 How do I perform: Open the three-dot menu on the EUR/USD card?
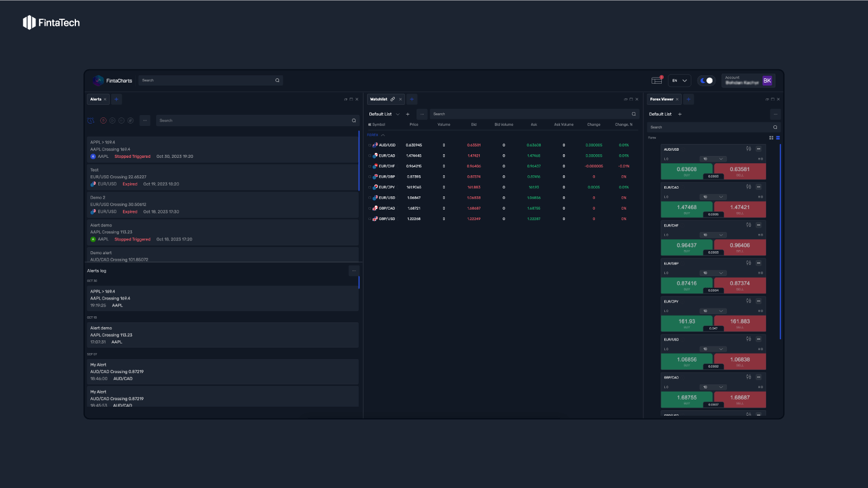pyautogui.click(x=759, y=339)
